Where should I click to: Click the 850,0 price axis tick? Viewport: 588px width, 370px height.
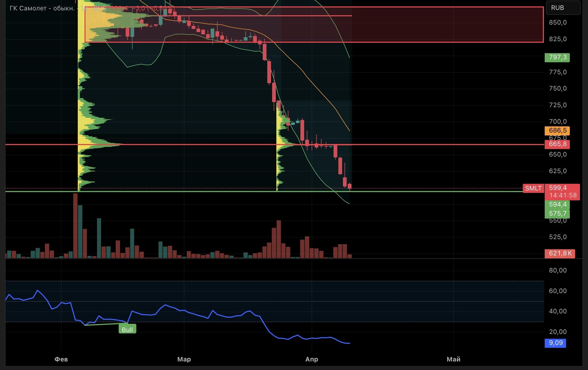pos(558,22)
